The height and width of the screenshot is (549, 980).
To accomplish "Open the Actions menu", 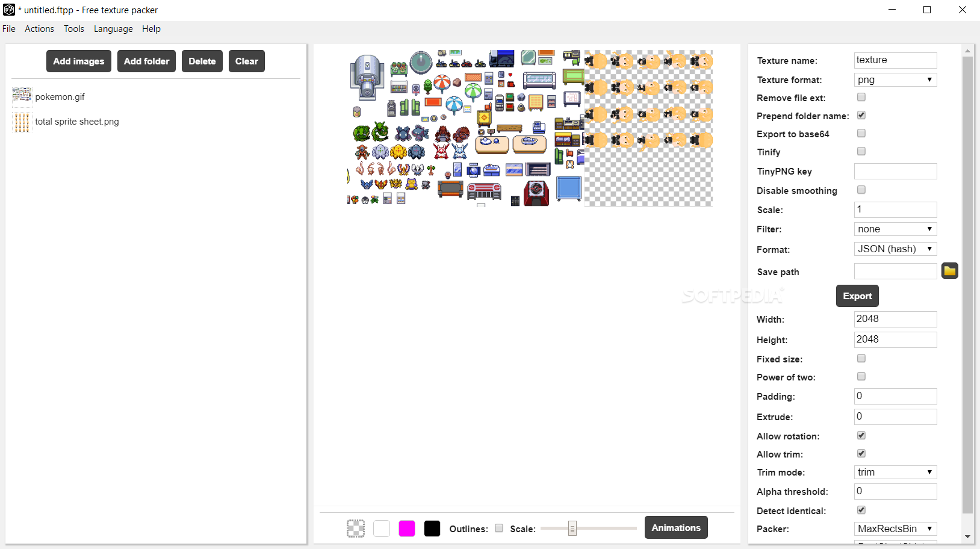I will [x=39, y=29].
